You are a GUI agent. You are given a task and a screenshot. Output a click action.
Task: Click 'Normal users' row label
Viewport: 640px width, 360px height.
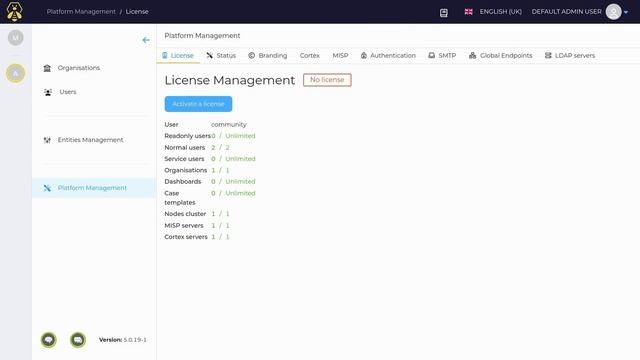[x=184, y=148]
